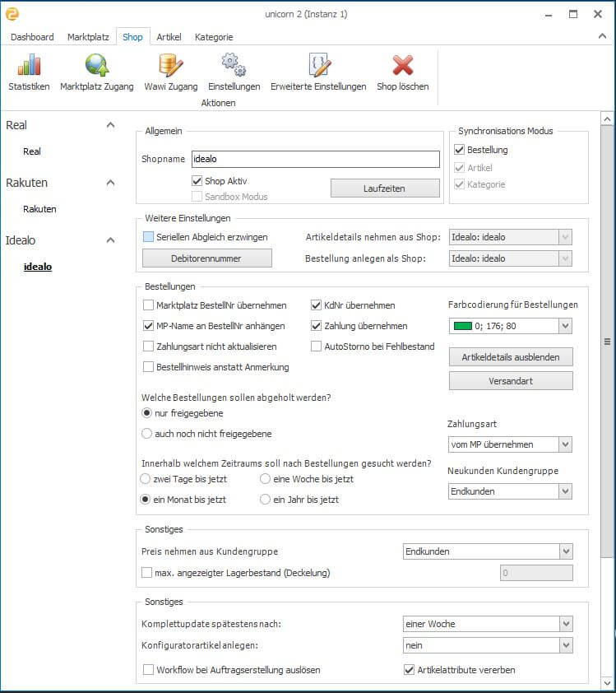
Task: Open Preis nehmen aus Kundengruppe dropdown
Action: (488, 551)
